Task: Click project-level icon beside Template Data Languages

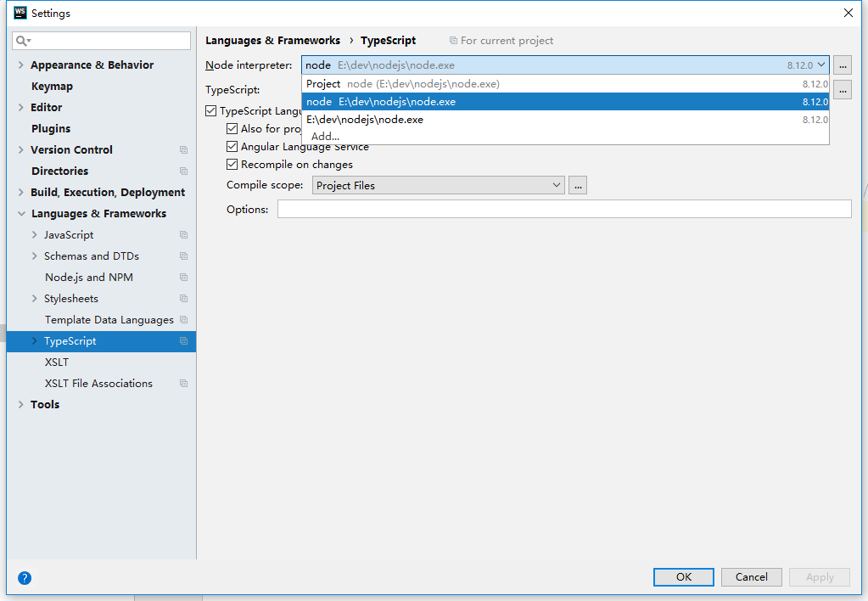Action: (184, 320)
